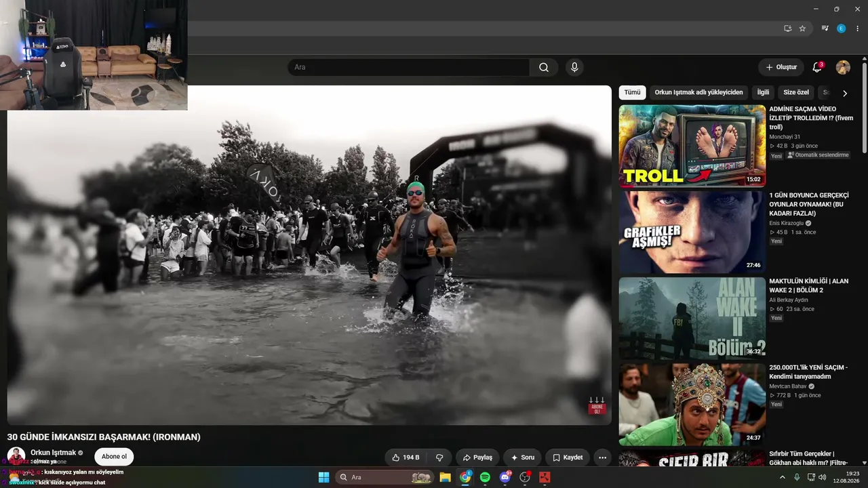Open video title '1 GÜN BOYUNCA GERÇEKÇİ OYUNLAR OYNAMAK!'
Image resolution: width=868 pixels, height=488 pixels.
(x=809, y=204)
